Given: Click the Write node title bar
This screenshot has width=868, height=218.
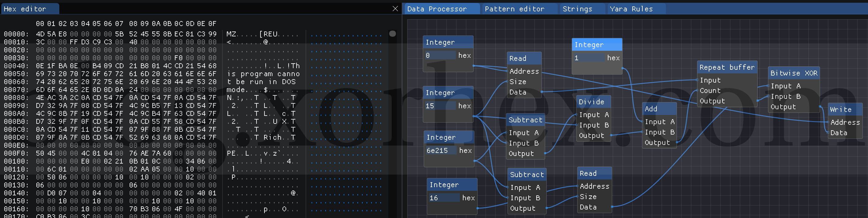Looking at the screenshot, I should point(844,109).
